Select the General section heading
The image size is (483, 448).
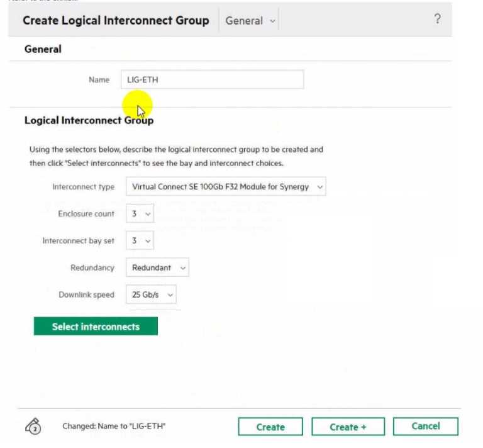[x=43, y=49]
